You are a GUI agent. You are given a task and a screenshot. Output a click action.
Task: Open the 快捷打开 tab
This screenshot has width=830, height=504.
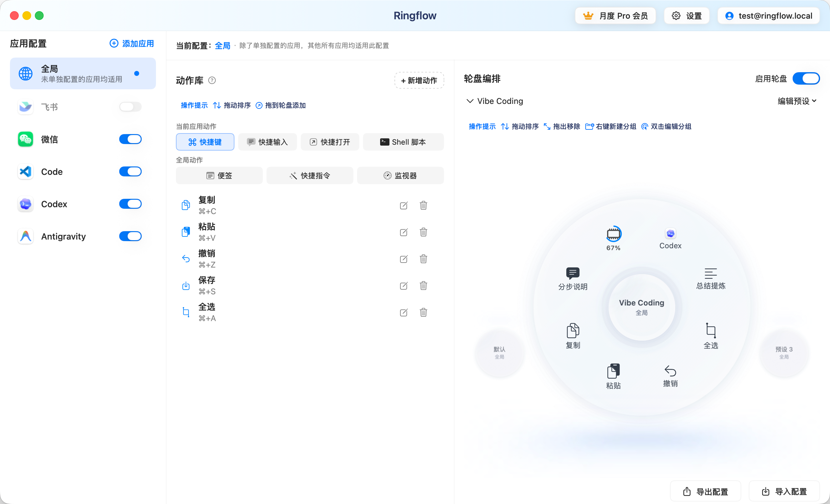point(330,142)
